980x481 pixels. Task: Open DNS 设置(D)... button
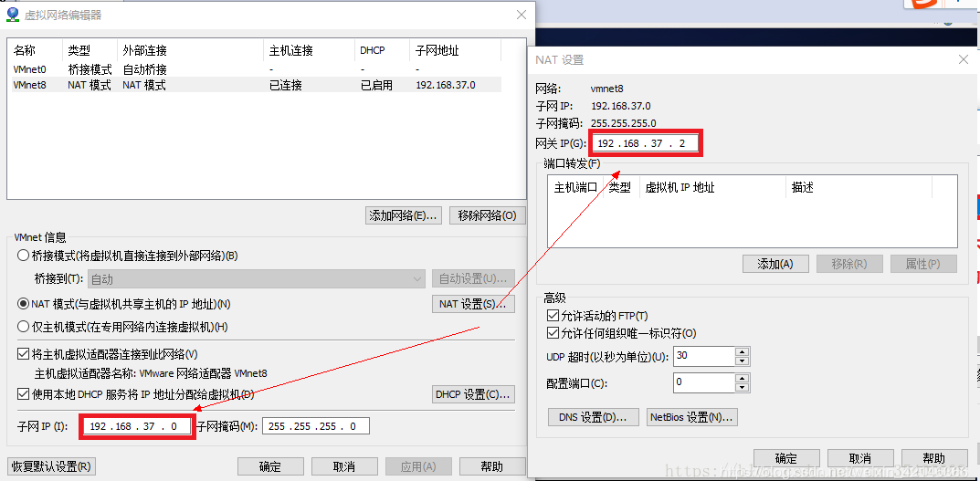click(x=594, y=417)
